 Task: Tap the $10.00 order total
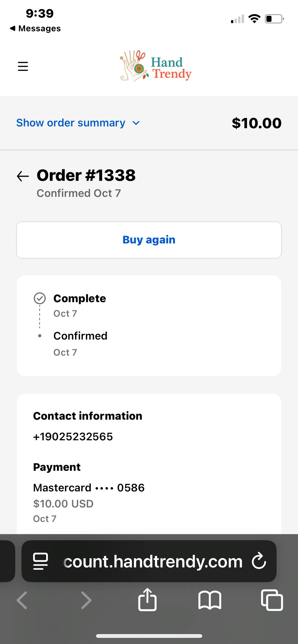tap(256, 123)
